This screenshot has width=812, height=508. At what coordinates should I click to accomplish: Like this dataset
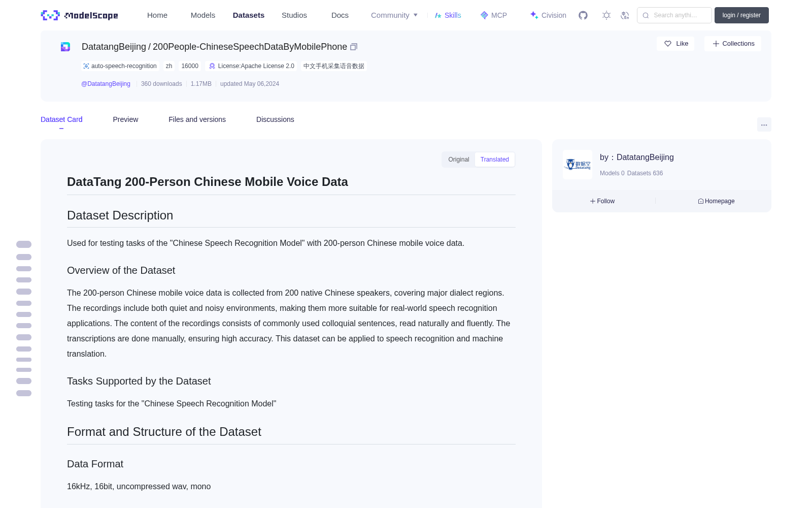pos(676,44)
